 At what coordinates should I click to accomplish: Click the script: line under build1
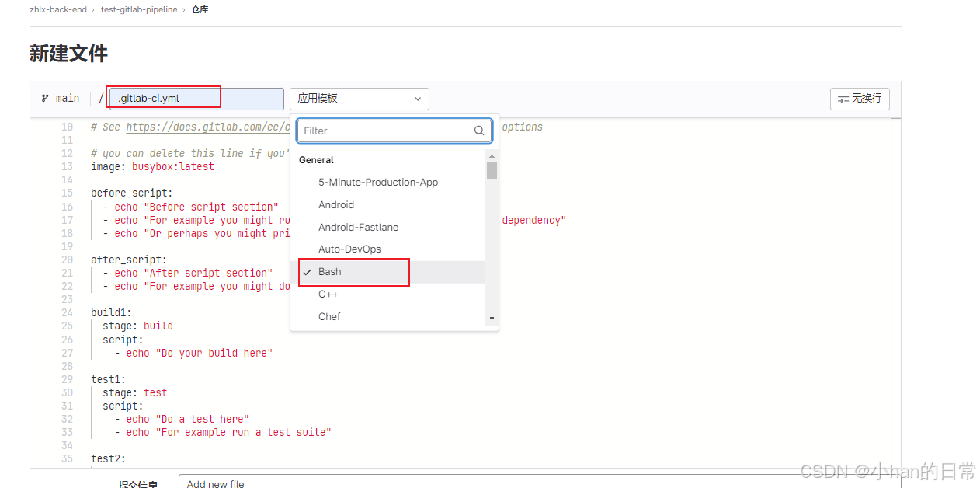point(123,340)
